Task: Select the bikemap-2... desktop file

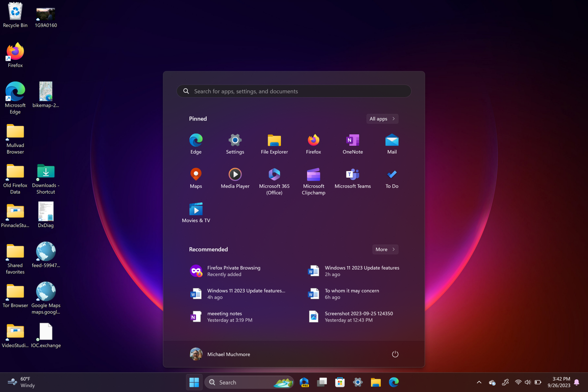Action: 46,95
